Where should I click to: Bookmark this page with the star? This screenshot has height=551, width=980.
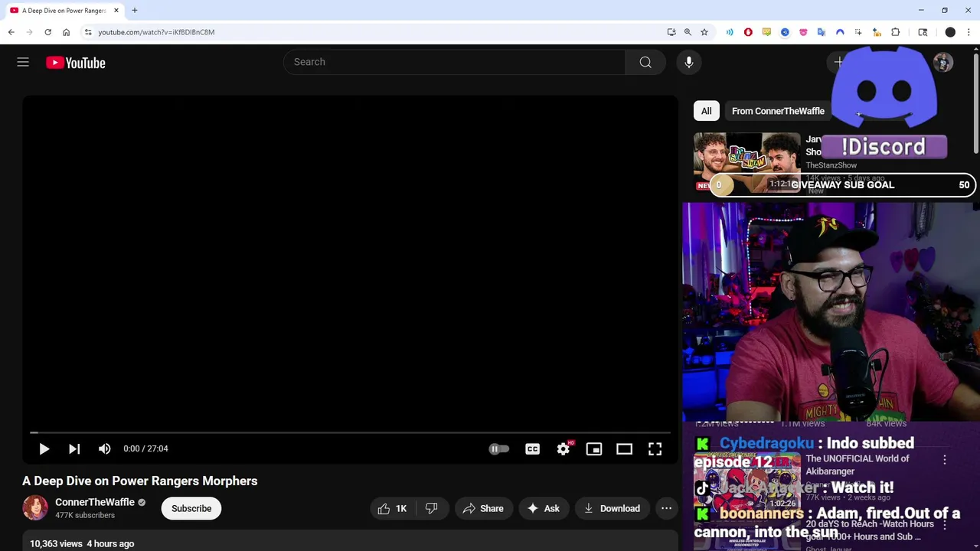(704, 32)
